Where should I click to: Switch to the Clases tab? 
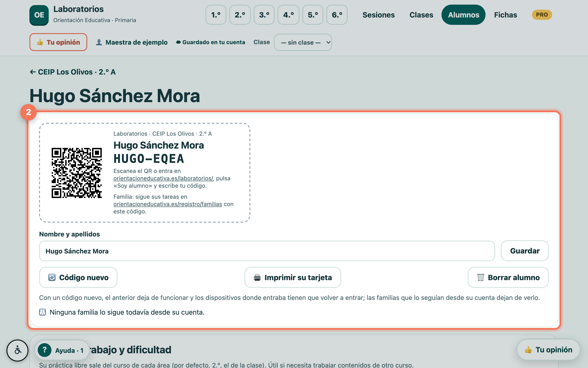coord(421,15)
